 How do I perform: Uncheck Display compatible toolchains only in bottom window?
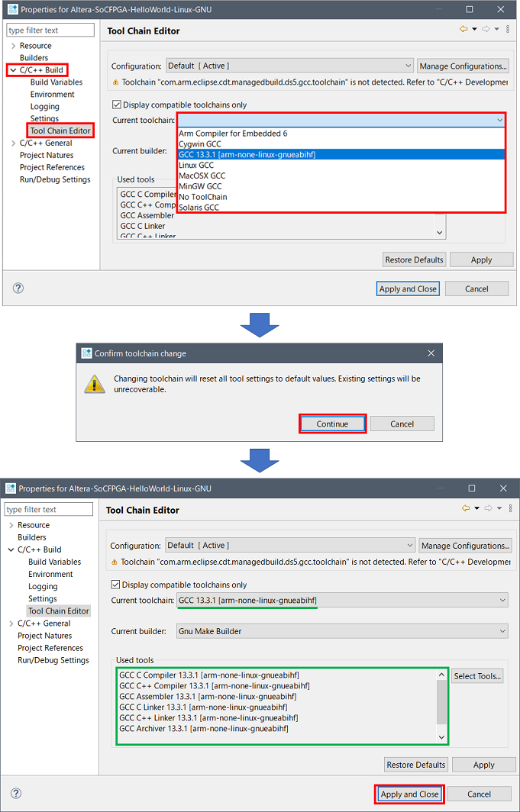[x=115, y=585]
